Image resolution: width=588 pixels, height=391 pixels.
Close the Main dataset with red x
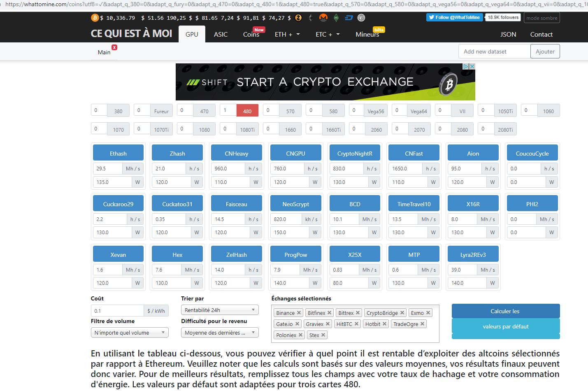tap(114, 47)
